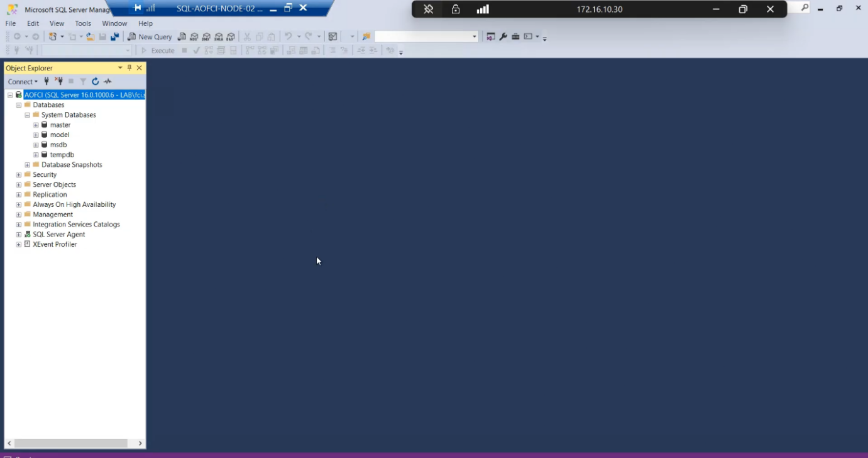868x458 pixels.
Task: Open the Toolbox icon in toolbar
Action: pos(515,36)
